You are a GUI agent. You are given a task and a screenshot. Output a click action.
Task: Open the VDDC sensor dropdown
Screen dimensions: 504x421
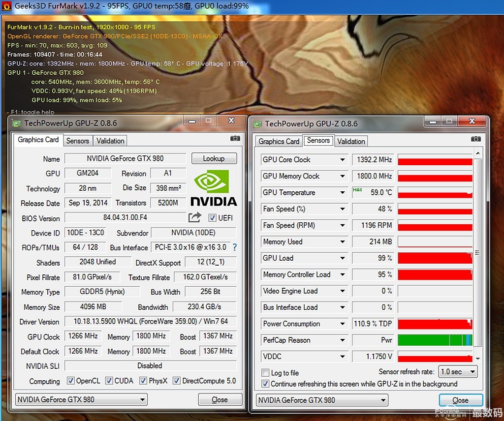point(343,357)
